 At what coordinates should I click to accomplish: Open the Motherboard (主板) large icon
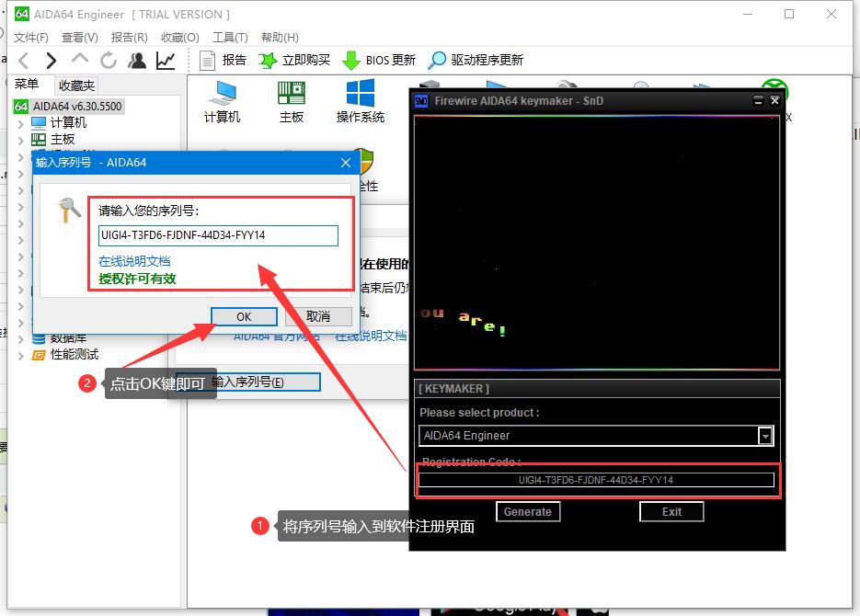point(292,102)
